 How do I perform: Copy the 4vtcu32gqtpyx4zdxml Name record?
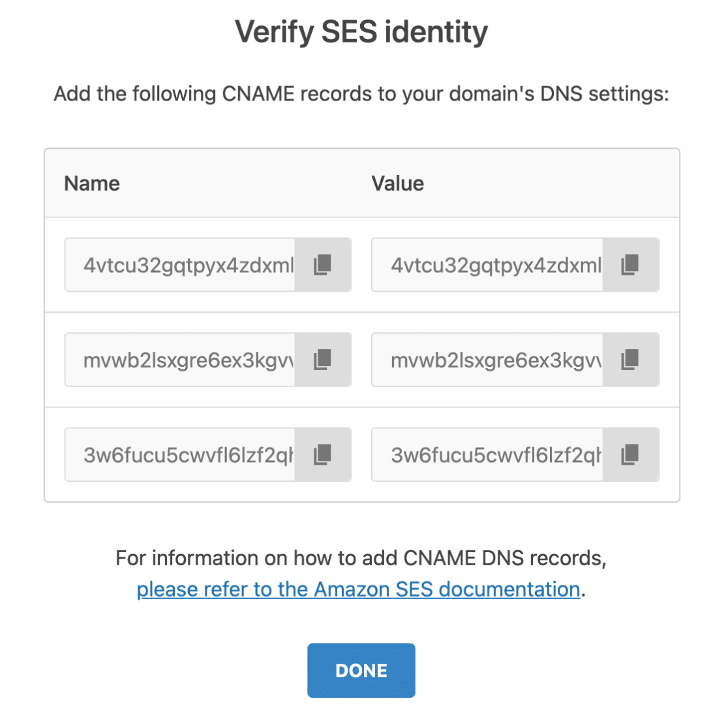(323, 265)
